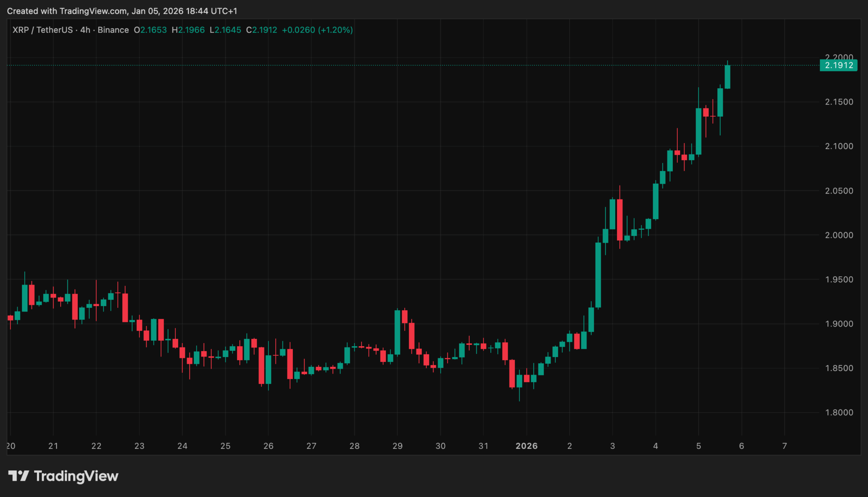This screenshot has width=868, height=497.
Task: Click the 2026 year marker on time axis
Action: click(526, 446)
